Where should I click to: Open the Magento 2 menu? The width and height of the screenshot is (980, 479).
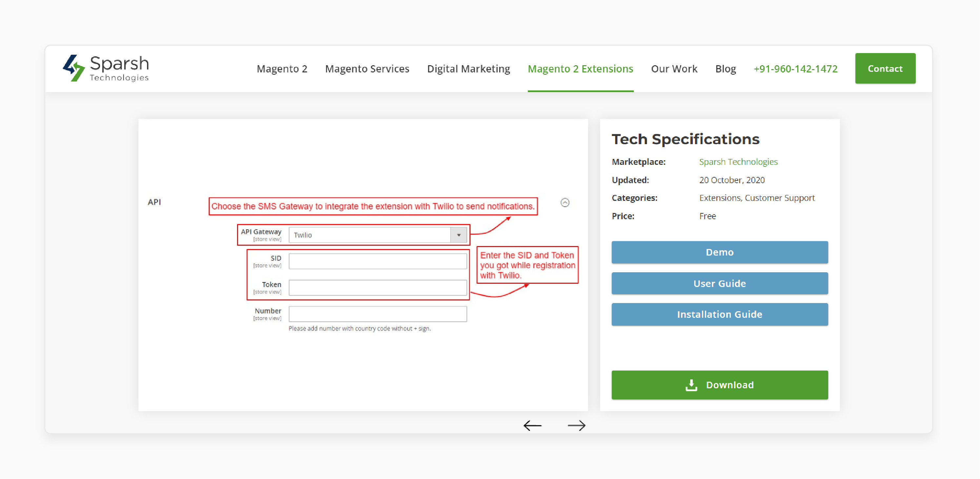[282, 69]
